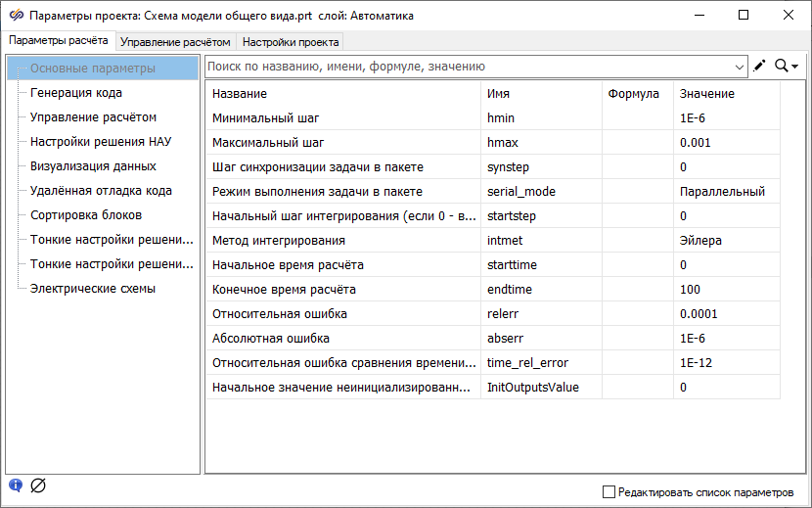Minimize the project parameters window
Screen dimensions: 812x508
click(x=699, y=15)
